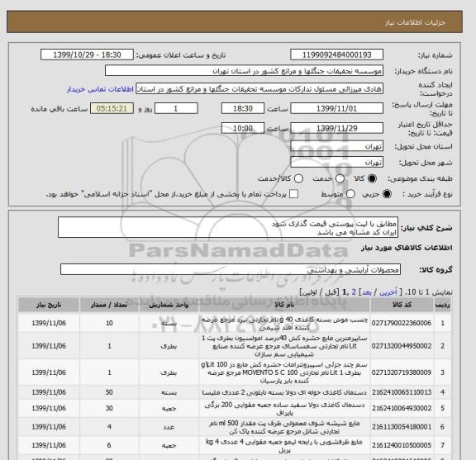
Task: Click the delivery city field تهران
Action: [336, 163]
